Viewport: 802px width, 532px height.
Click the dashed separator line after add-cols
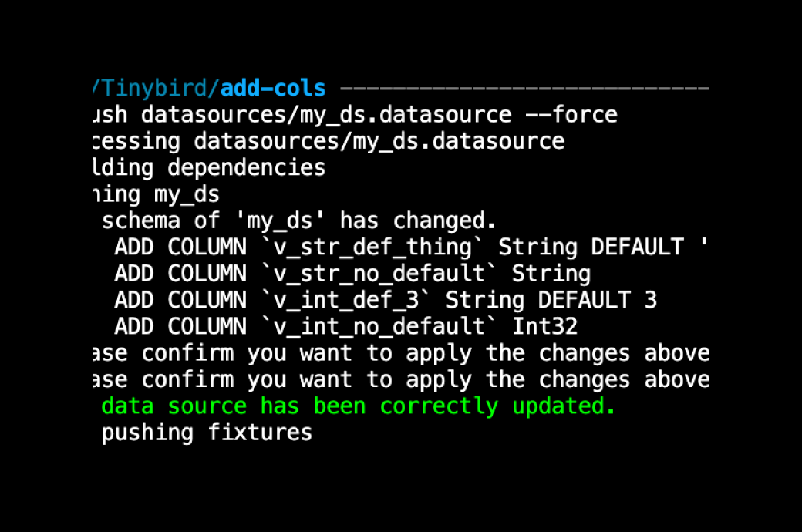pyautogui.click(x=524, y=89)
